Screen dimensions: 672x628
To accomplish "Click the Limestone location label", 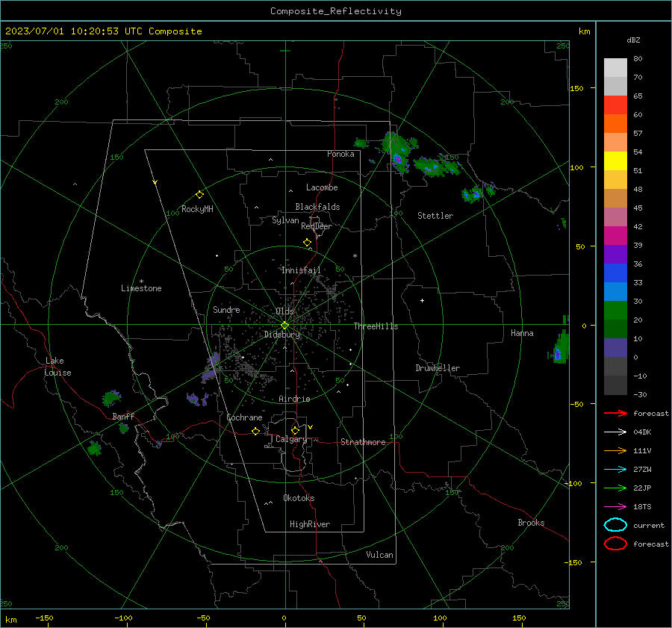I will [x=141, y=288].
